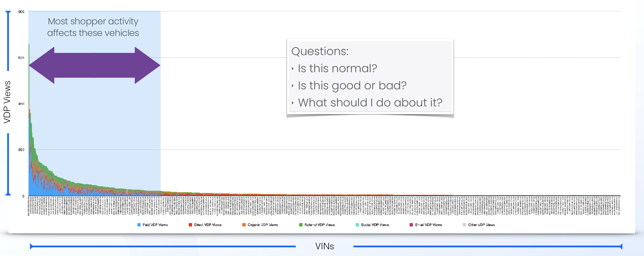Select the Referral VDP Views legend label
The image size is (644, 256).
320,225
